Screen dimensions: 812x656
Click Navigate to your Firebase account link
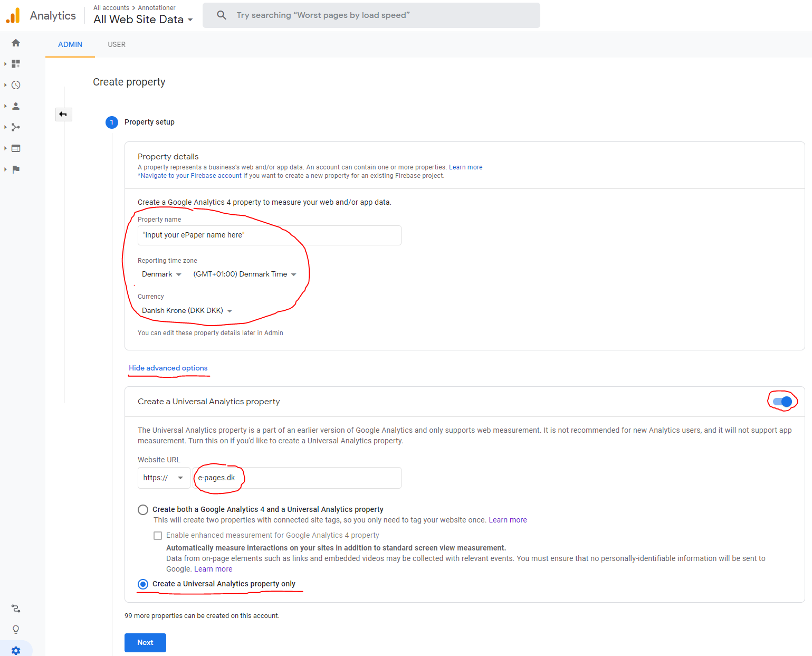191,176
